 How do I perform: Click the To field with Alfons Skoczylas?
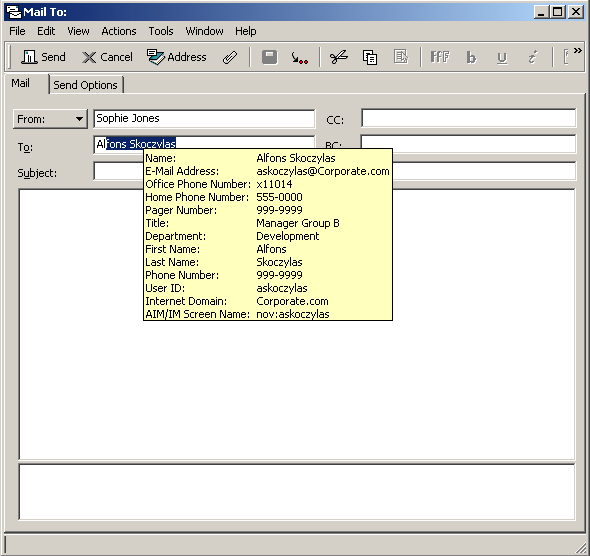click(x=204, y=143)
